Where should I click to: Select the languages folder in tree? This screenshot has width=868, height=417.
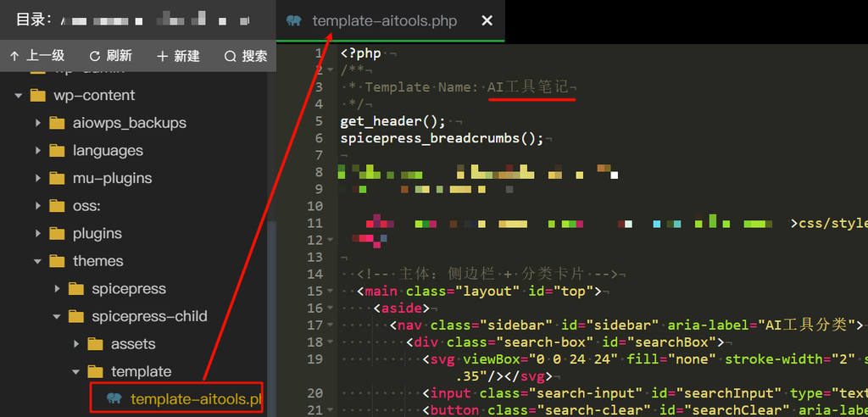(108, 151)
